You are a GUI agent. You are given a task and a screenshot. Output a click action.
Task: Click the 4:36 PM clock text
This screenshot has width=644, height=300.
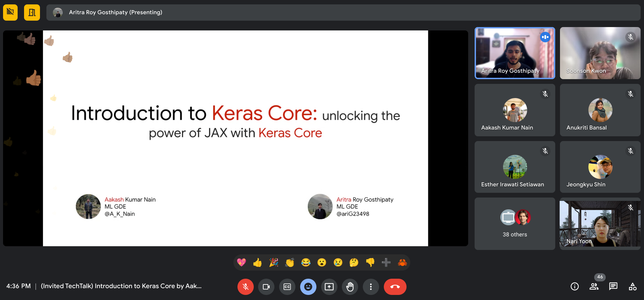tap(19, 286)
